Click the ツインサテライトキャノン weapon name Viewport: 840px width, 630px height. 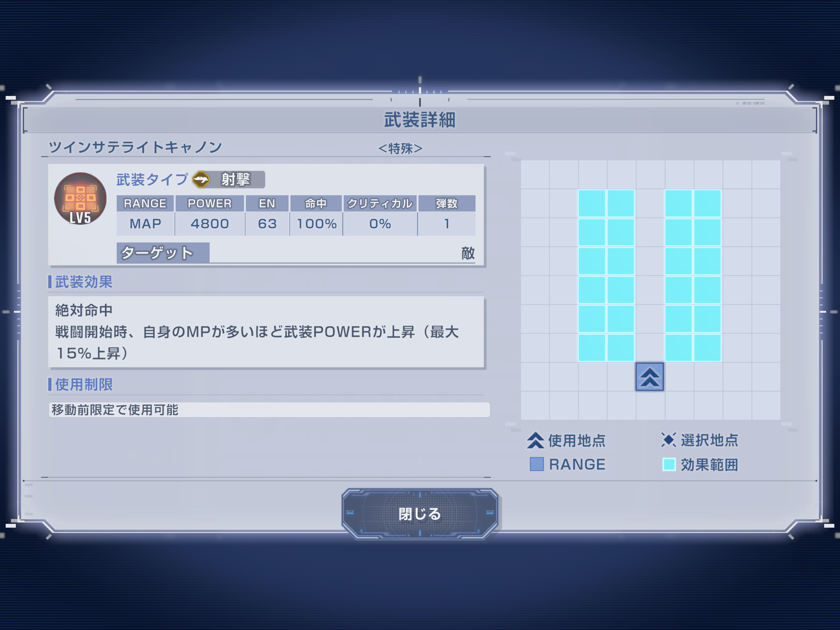point(135,147)
